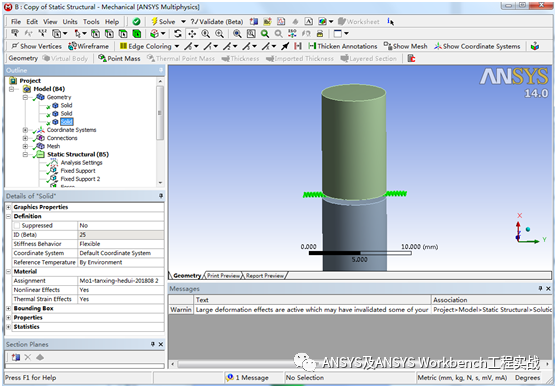Click the colored cube help icon at toolbar end
Screen dimensions: 557x388
tap(535, 46)
